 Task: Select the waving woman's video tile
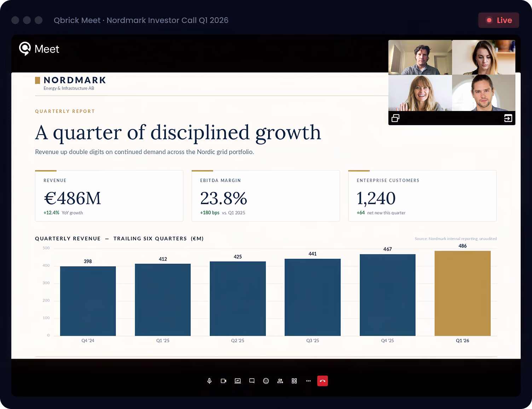pos(420,93)
